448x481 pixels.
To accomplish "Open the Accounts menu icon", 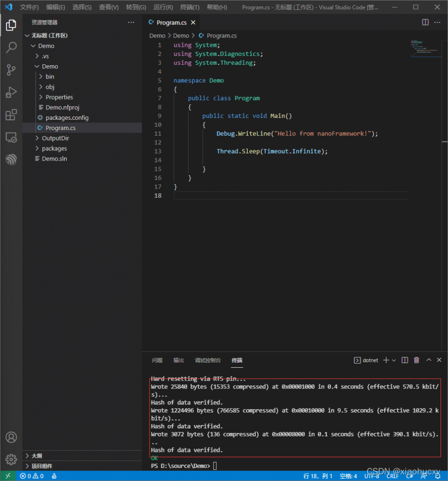I will pyautogui.click(x=11, y=437).
